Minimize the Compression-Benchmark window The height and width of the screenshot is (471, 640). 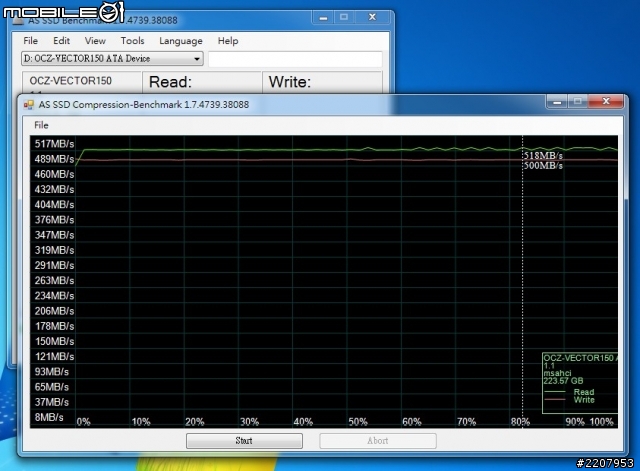tap(557, 101)
